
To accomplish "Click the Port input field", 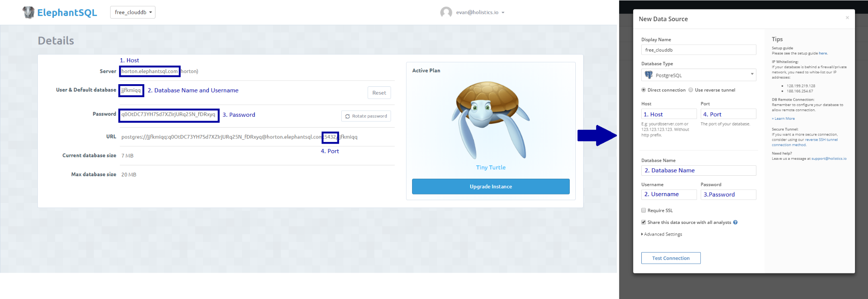I will click(x=728, y=114).
